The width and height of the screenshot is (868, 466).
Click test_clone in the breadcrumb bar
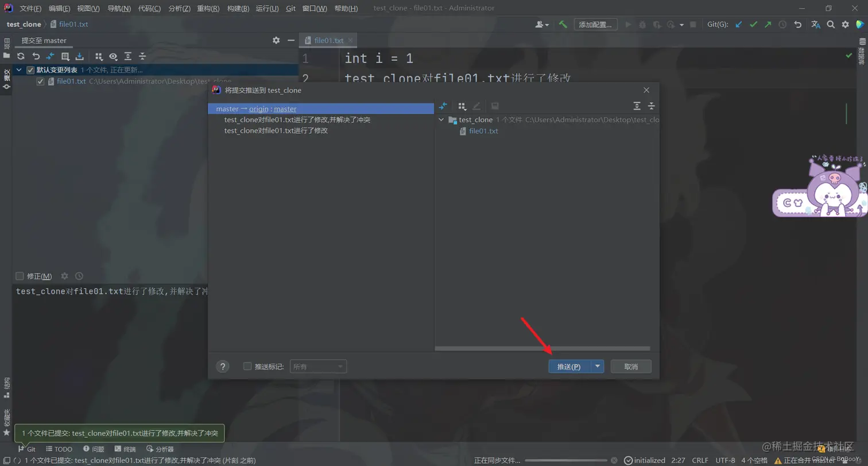[x=24, y=24]
